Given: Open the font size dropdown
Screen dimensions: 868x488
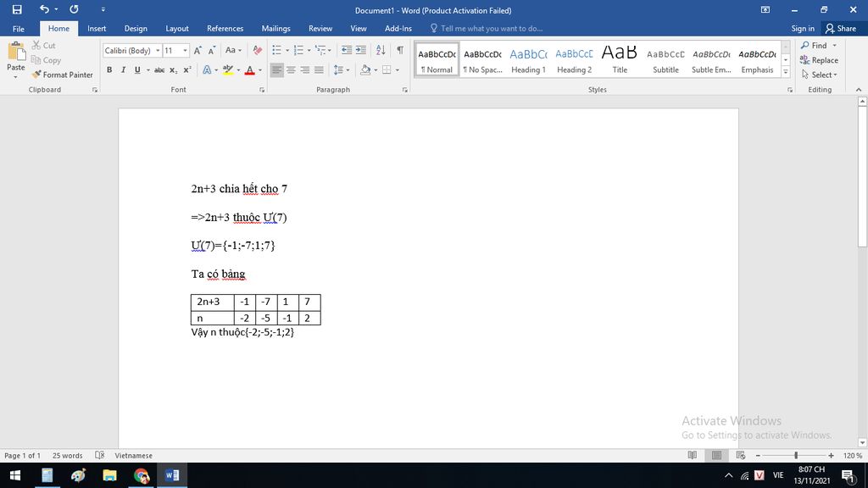Looking at the screenshot, I should (x=185, y=50).
